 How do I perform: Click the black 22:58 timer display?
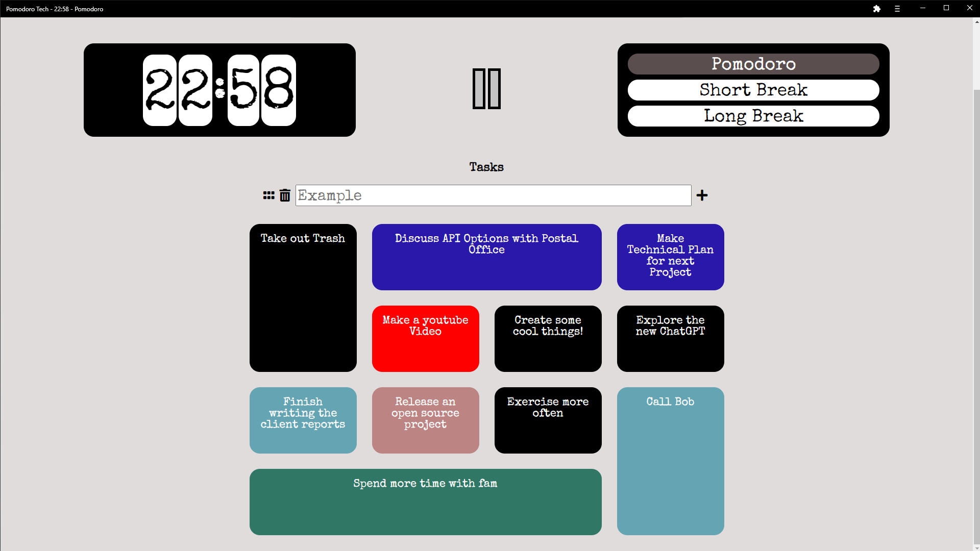219,89
